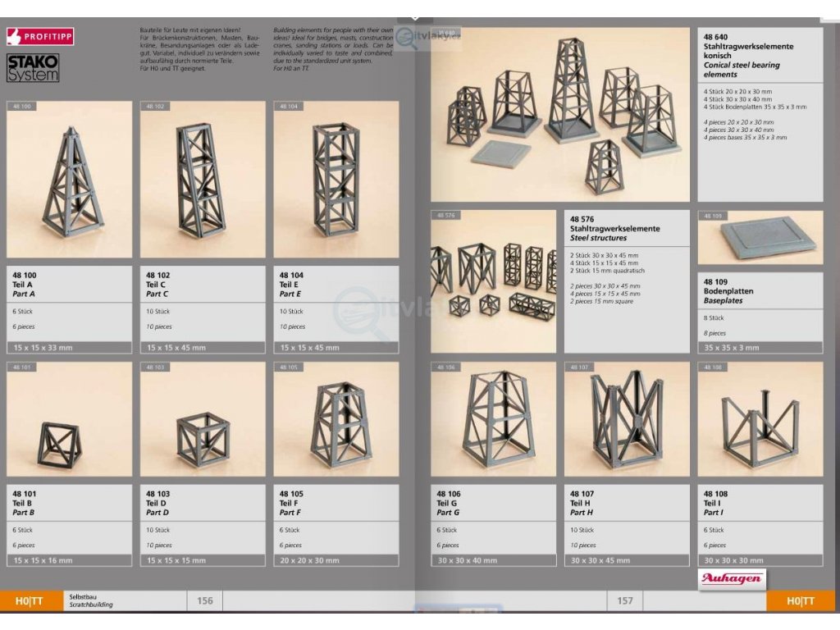Open the 48 100 Teil A pyramid tower photo

(x=69, y=180)
